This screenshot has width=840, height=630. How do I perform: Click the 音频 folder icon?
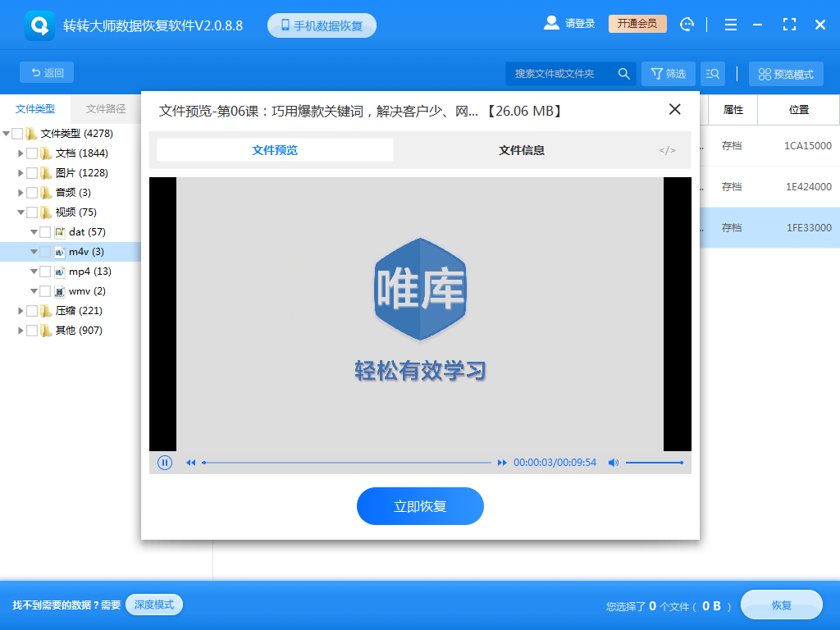[46, 193]
